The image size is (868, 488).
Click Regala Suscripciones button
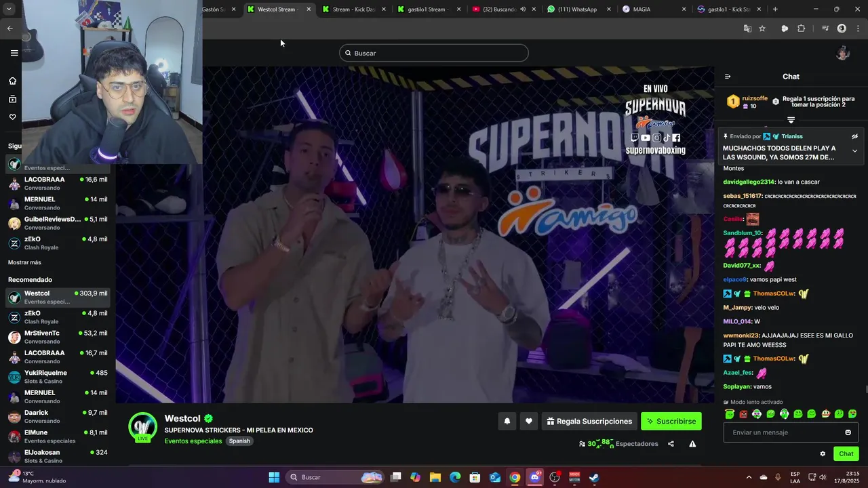click(x=589, y=421)
